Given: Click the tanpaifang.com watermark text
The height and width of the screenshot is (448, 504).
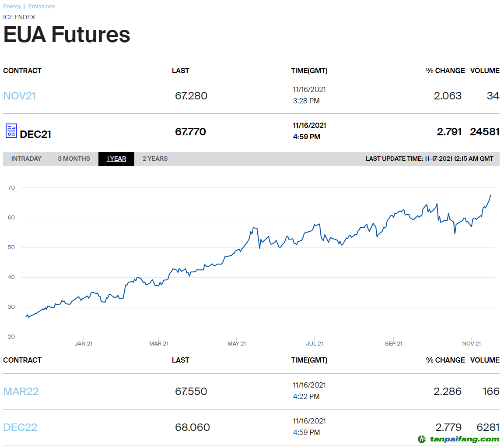Looking at the screenshot, I should pos(464,439).
